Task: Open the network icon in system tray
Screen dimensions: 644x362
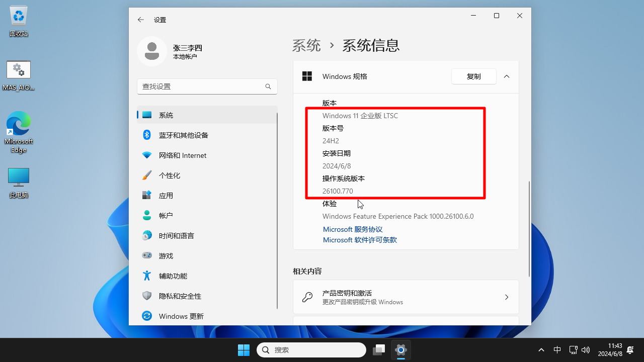Action: click(573, 350)
